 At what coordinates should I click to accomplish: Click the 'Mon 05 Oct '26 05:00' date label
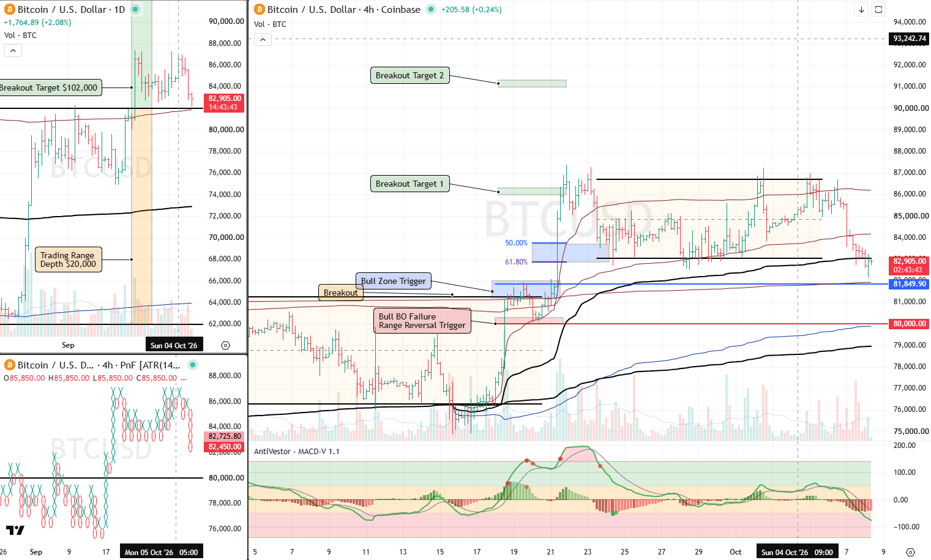pos(161,552)
